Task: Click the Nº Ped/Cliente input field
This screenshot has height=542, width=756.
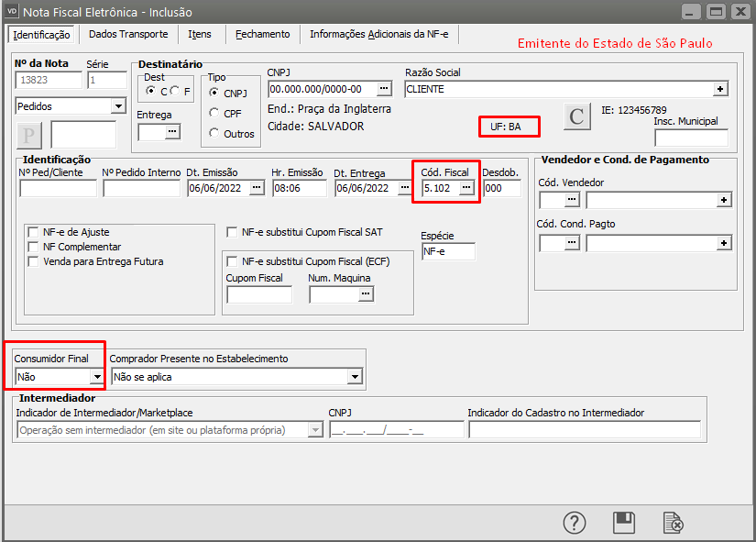Action: [x=58, y=188]
